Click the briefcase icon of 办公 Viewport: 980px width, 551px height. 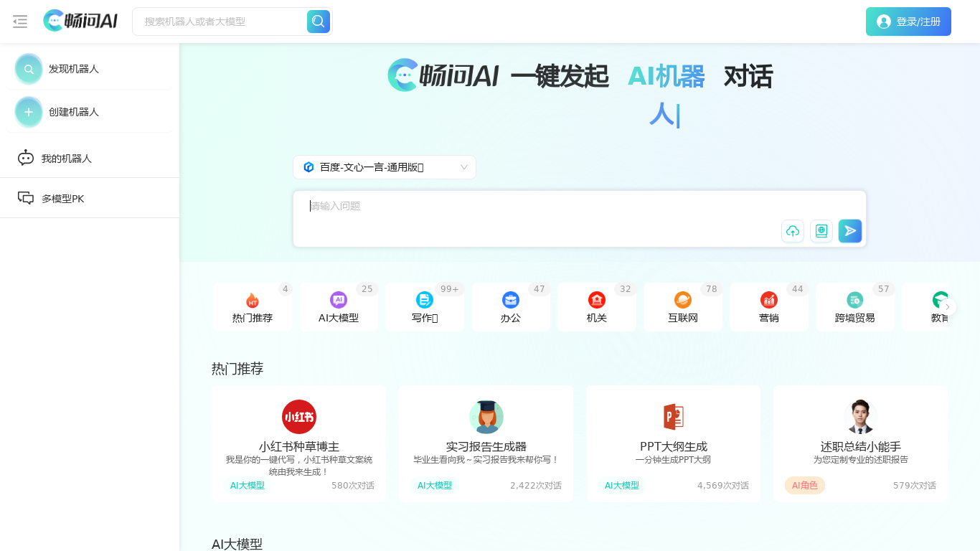(x=511, y=300)
